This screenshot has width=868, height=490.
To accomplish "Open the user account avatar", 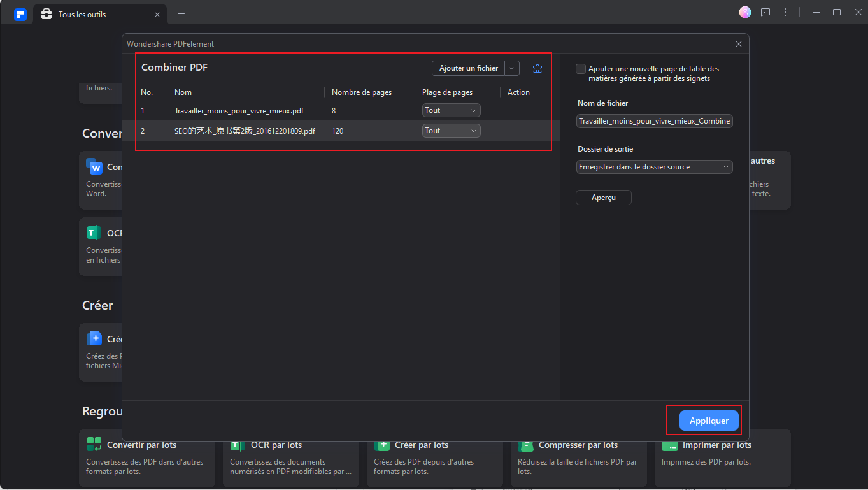I will 745,12.
